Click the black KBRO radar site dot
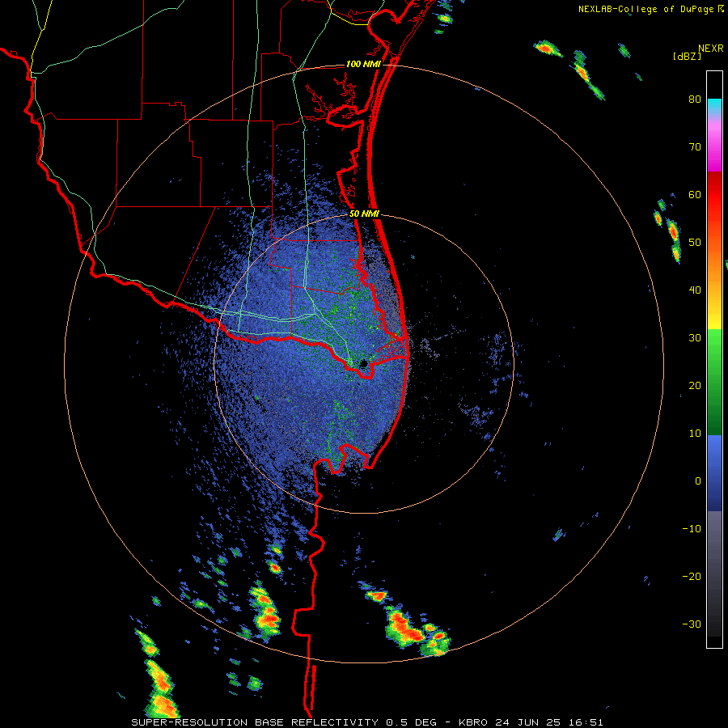This screenshot has width=728, height=728. point(363,363)
